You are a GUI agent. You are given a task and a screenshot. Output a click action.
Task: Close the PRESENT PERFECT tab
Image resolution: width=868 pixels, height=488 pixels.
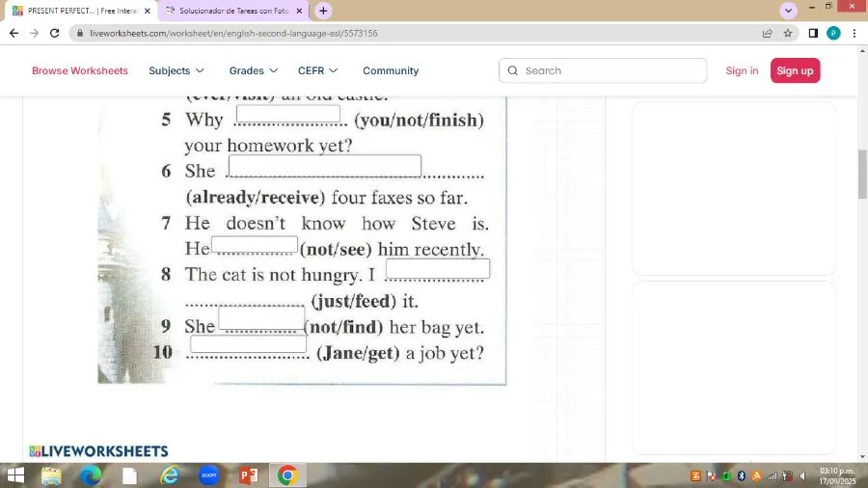click(x=148, y=11)
